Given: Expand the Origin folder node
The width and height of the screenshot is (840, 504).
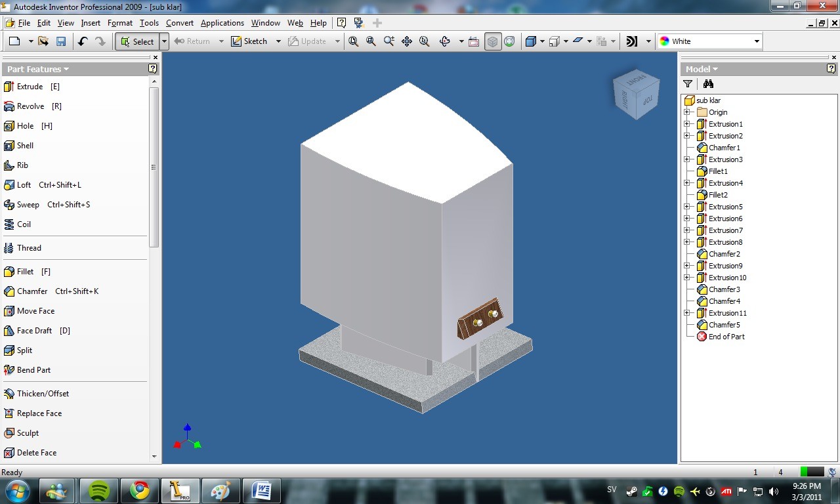Looking at the screenshot, I should pyautogui.click(x=687, y=112).
